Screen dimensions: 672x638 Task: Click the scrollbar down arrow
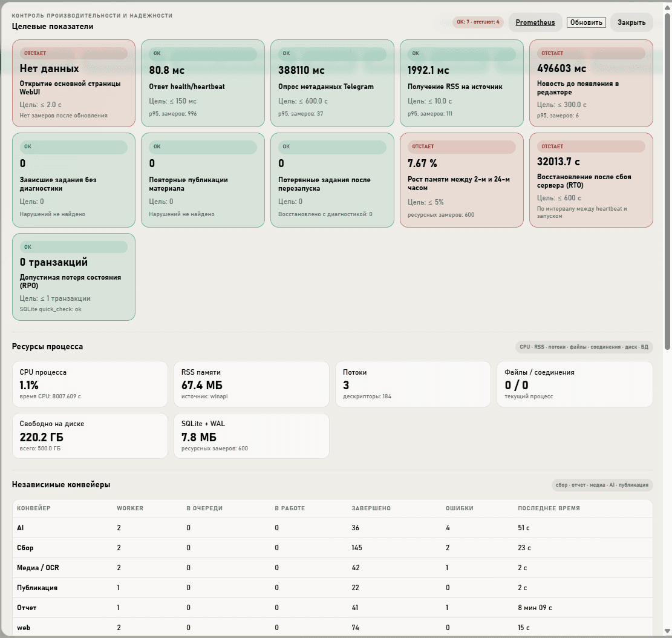667,631
